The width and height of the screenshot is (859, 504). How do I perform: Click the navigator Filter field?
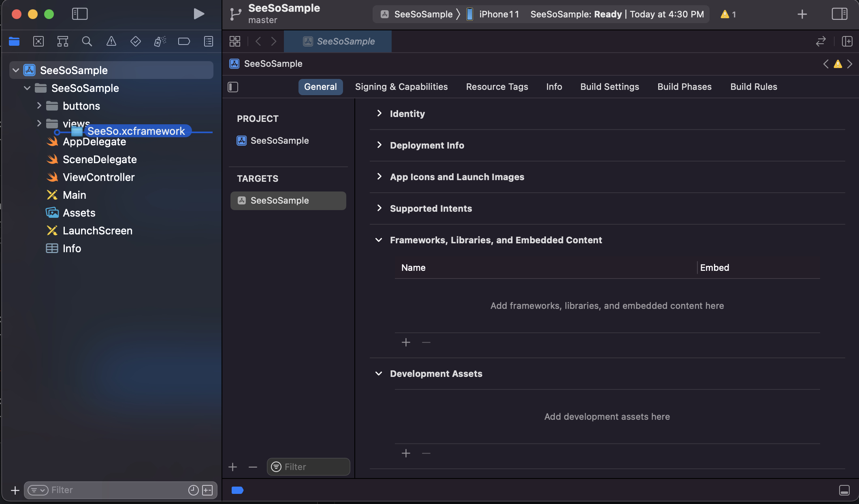coord(121,490)
